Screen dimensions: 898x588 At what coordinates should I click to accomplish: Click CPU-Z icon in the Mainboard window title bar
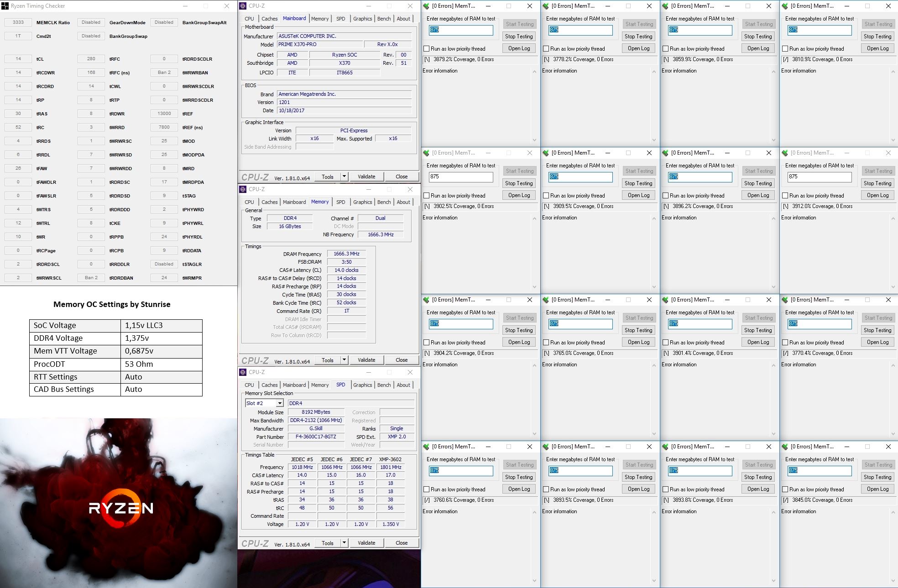243,6
